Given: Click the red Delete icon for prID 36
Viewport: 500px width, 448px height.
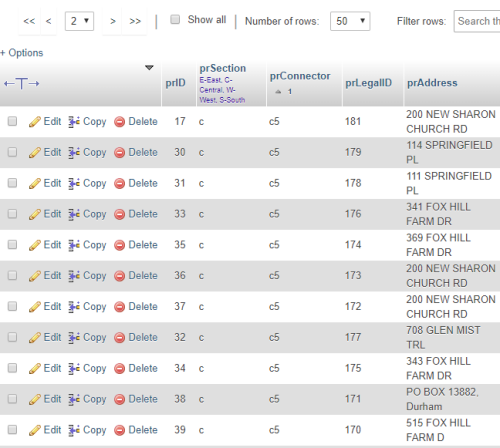Looking at the screenshot, I should pyautogui.click(x=119, y=276).
